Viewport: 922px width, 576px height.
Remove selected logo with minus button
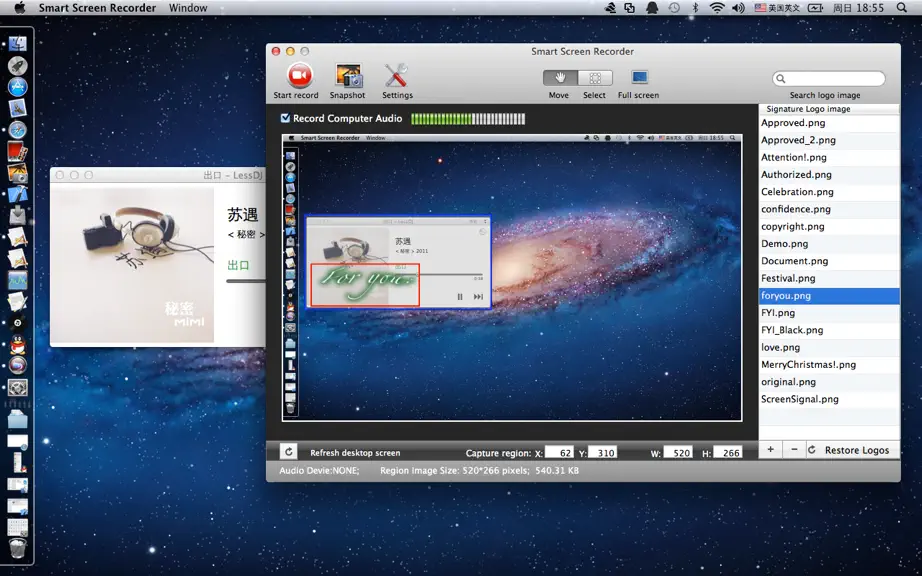click(794, 450)
